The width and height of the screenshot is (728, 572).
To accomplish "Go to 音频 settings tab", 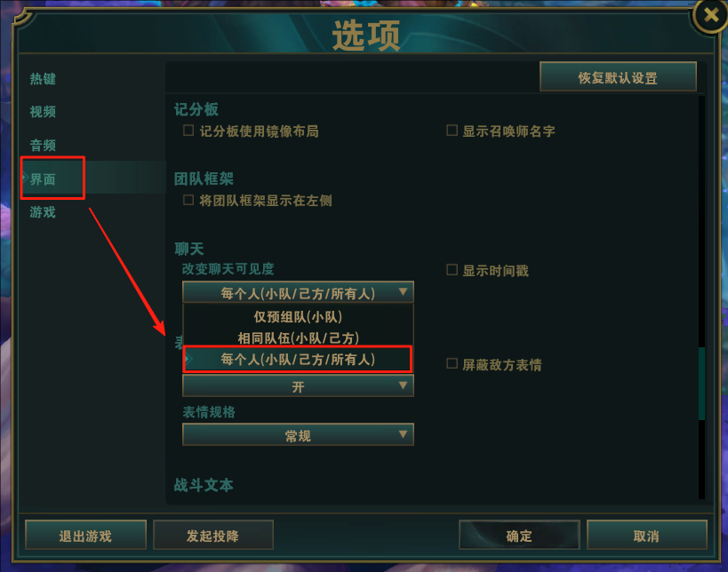I will click(x=43, y=145).
